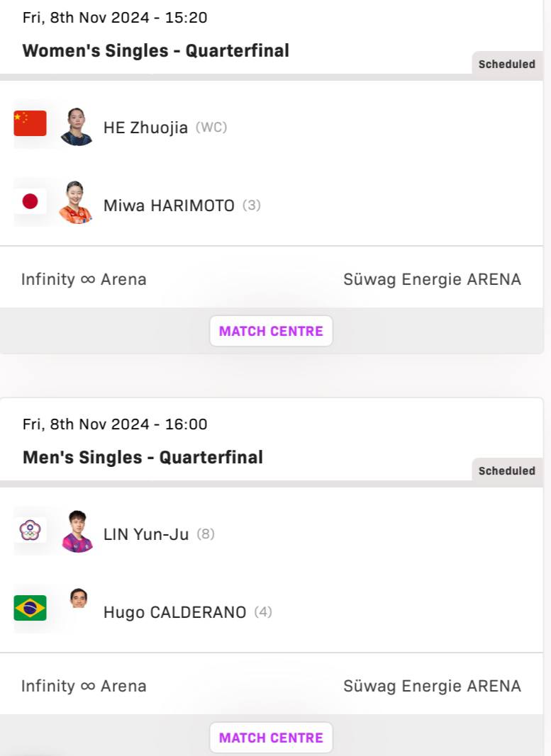Click Infinity Arena label in the men's match

pos(84,686)
